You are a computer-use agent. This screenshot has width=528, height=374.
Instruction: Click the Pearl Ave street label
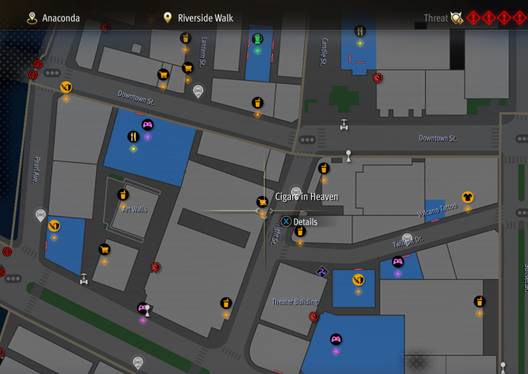coord(36,169)
